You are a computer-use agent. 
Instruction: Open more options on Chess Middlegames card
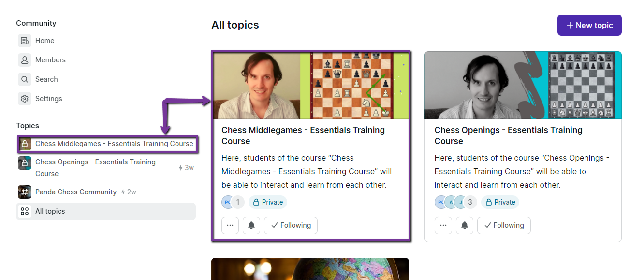[x=230, y=225]
